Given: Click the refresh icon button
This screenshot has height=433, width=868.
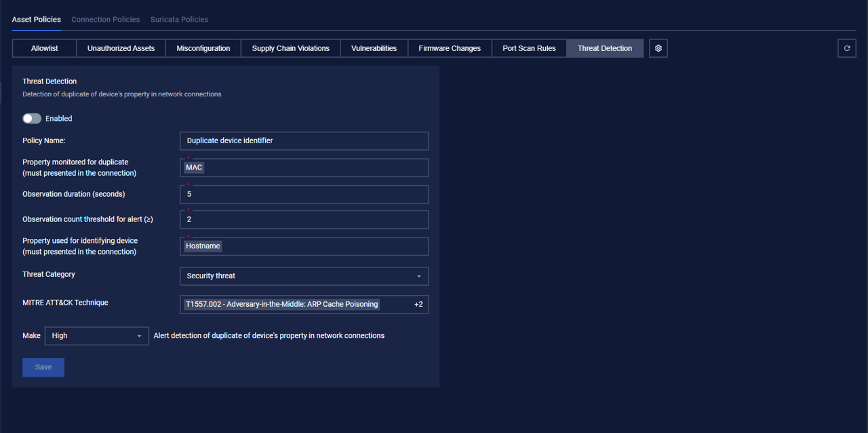Looking at the screenshot, I should point(846,48).
